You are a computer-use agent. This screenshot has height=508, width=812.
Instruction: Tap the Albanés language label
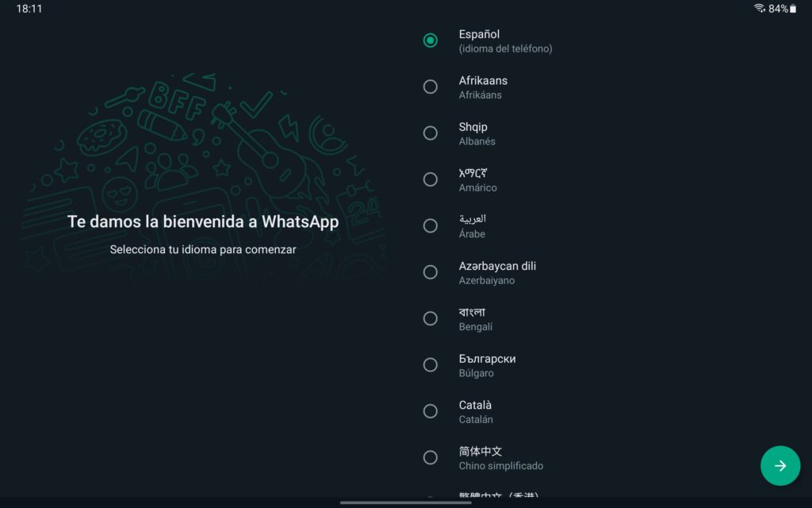tap(477, 141)
